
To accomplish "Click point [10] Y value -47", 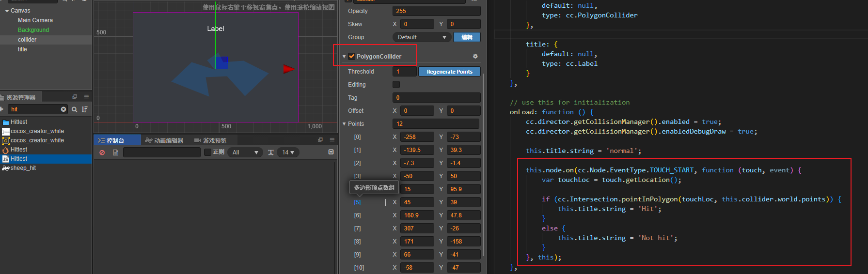I will 463,268.
